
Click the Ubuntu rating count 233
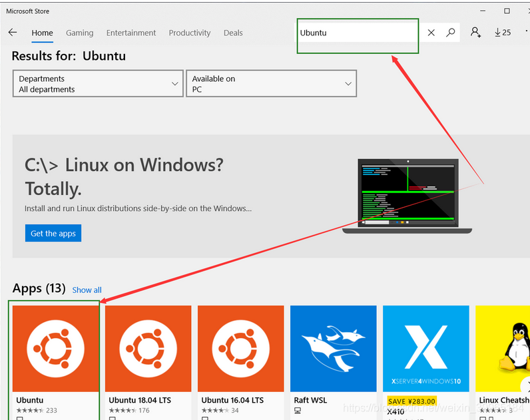pyautogui.click(x=52, y=410)
